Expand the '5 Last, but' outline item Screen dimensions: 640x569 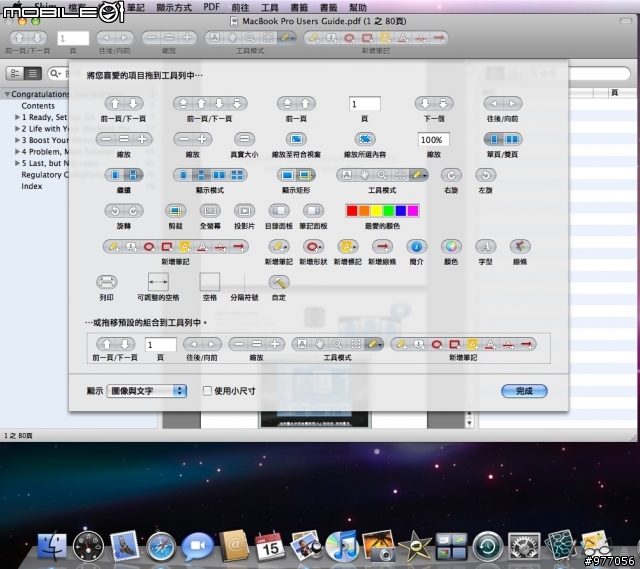coord(17,163)
